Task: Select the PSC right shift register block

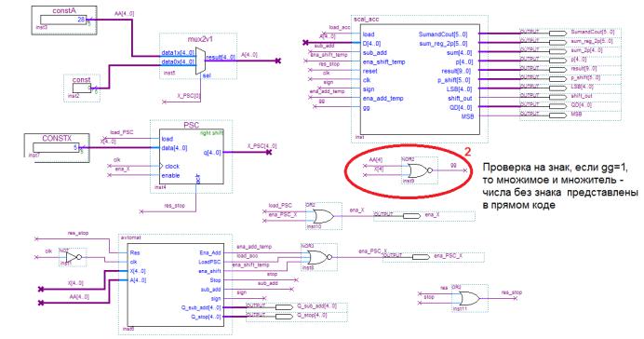Action: tap(192, 157)
